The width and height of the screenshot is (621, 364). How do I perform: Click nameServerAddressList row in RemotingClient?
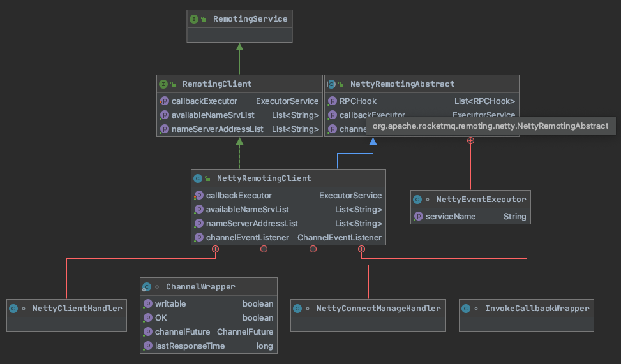click(x=239, y=129)
